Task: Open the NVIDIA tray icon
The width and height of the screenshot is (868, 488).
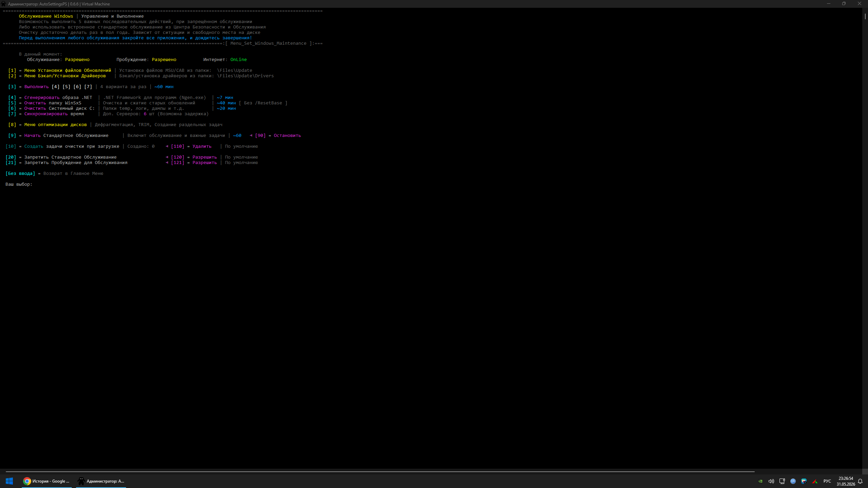Action: tap(761, 481)
